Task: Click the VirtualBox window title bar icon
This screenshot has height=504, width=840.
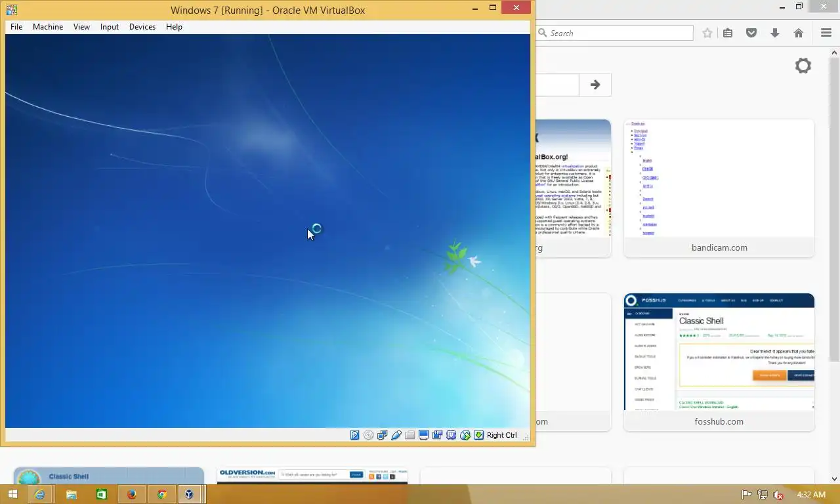Action: [12, 10]
